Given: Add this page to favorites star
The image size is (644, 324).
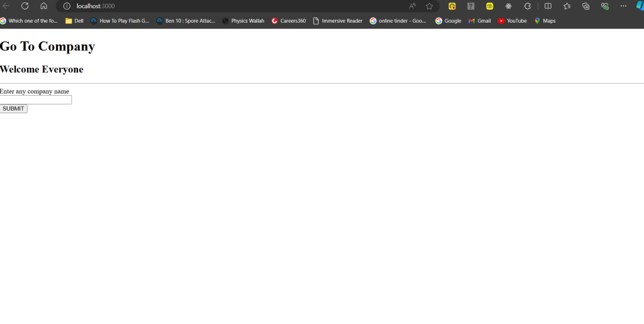Looking at the screenshot, I should tap(429, 6).
